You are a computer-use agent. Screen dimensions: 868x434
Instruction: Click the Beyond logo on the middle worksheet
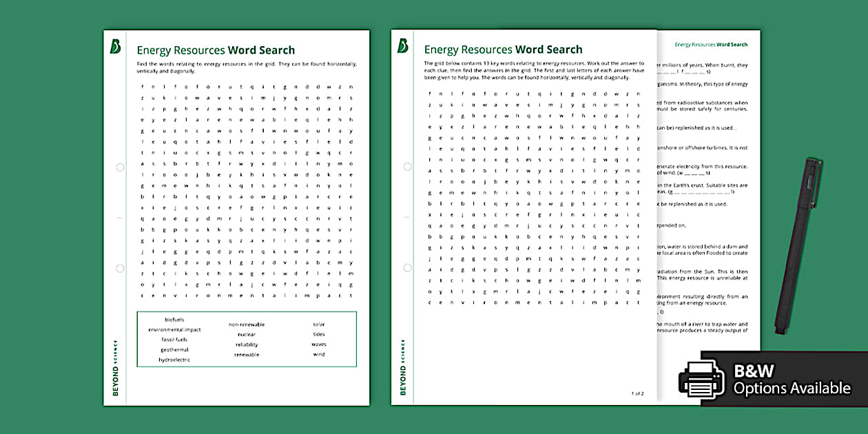pos(402,46)
